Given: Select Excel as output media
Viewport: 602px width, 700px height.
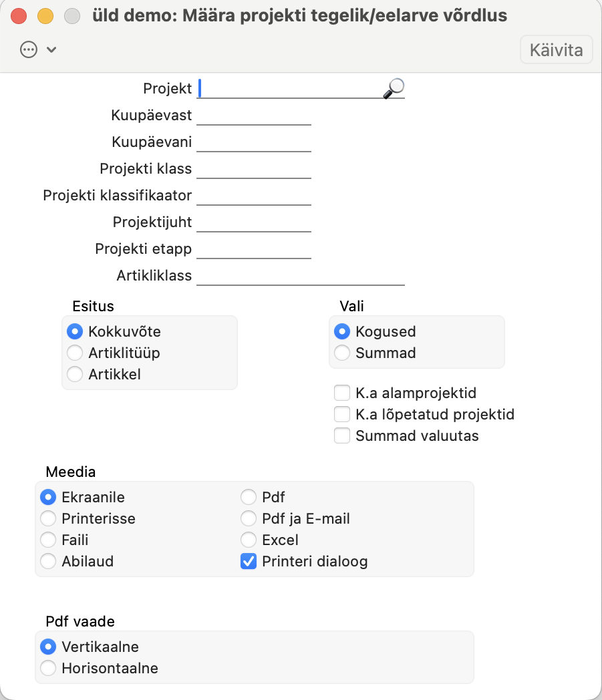Looking at the screenshot, I should point(249,540).
